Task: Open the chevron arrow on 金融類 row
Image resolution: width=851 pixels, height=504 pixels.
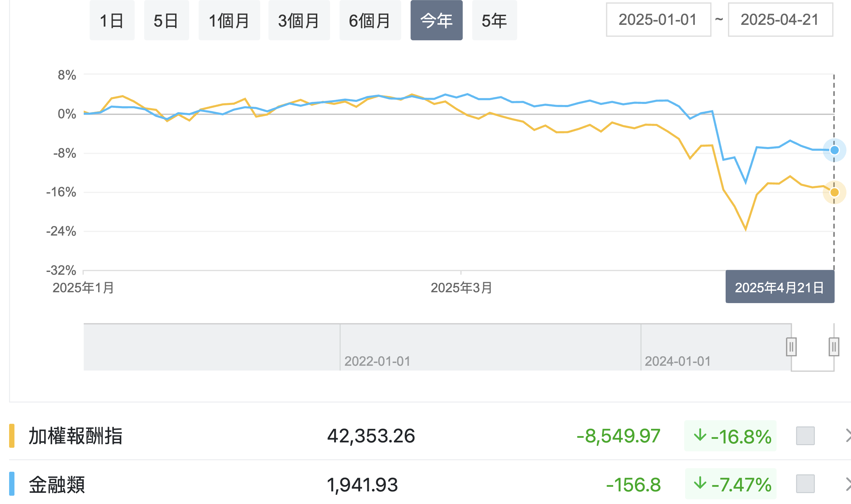Action: pyautogui.click(x=848, y=484)
